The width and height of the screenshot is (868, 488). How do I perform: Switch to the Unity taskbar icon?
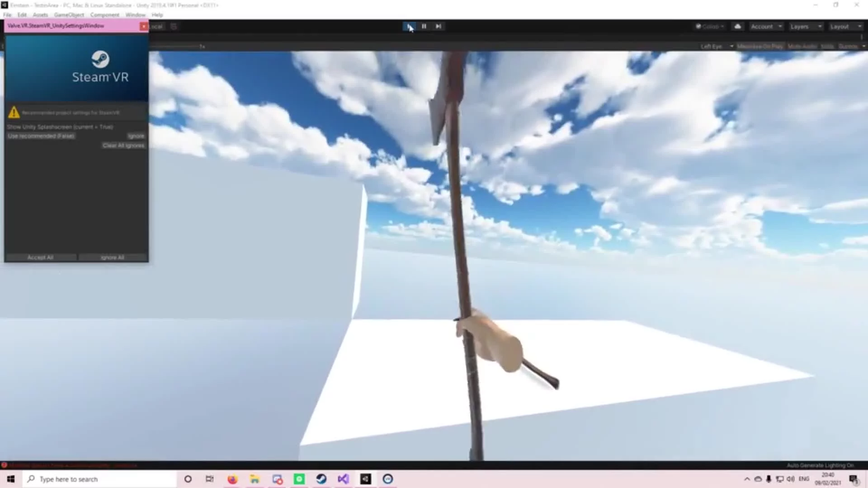(365, 479)
